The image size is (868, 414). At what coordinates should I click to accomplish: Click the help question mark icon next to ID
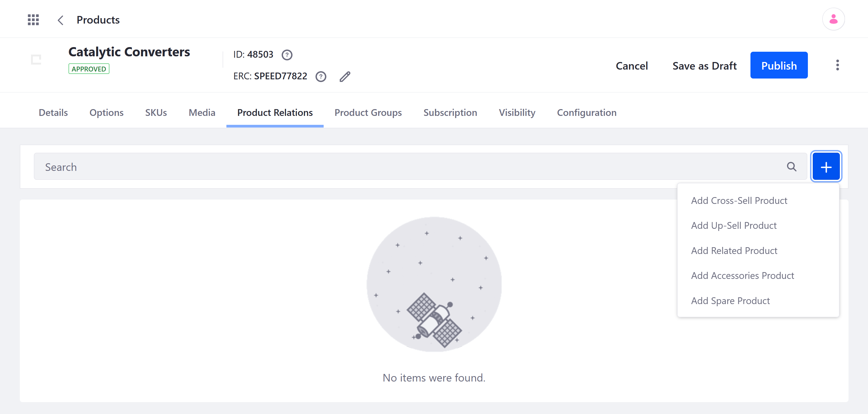point(287,55)
